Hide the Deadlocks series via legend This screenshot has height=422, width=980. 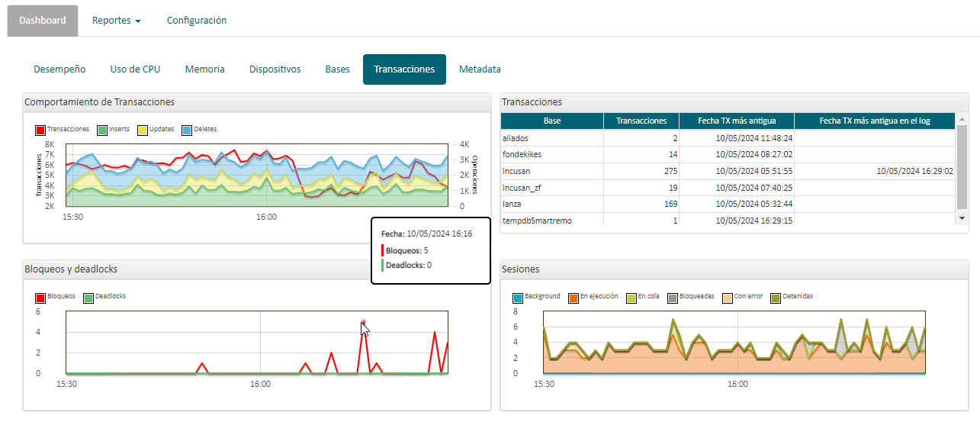tap(88, 297)
